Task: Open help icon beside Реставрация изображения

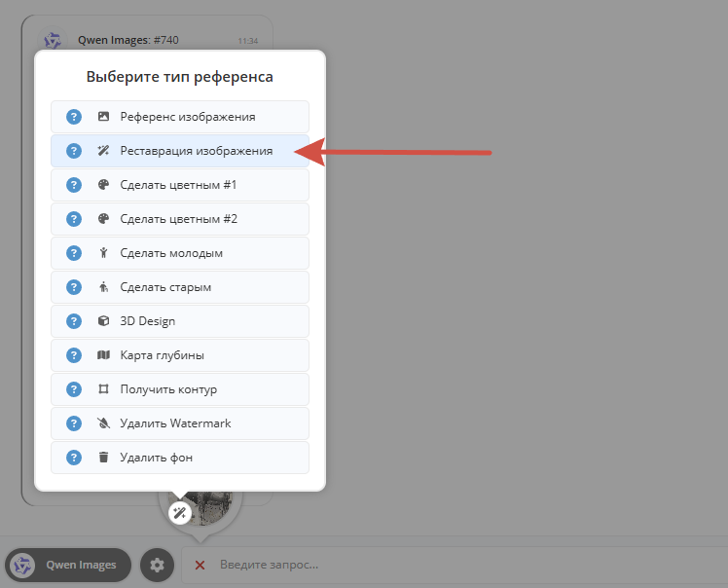Action: coord(74,151)
